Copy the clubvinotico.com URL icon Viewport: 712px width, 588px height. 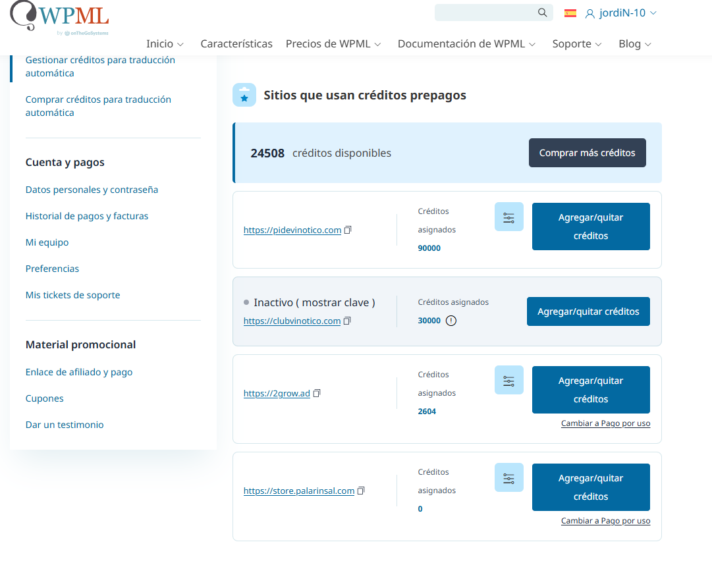tap(347, 321)
